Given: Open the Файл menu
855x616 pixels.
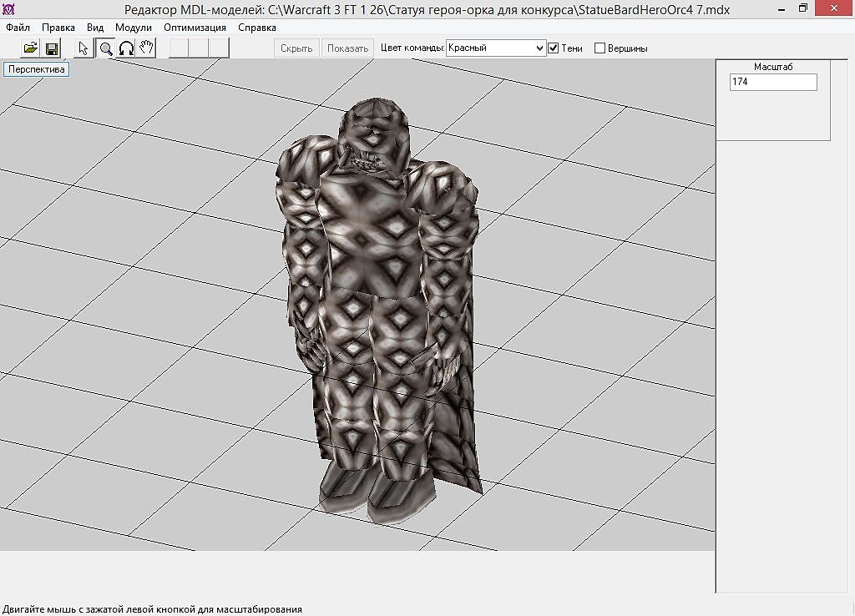Looking at the screenshot, I should click(18, 28).
